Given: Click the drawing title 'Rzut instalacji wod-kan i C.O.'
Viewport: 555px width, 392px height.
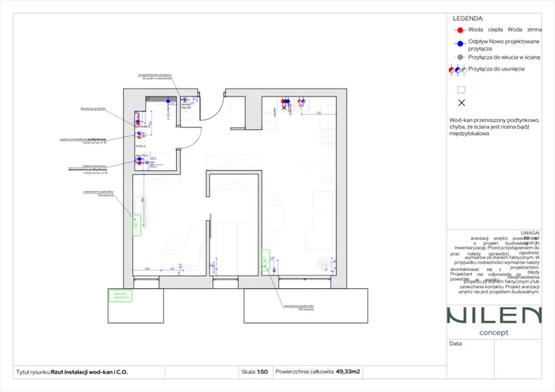Looking at the screenshot, I should click(x=89, y=371).
